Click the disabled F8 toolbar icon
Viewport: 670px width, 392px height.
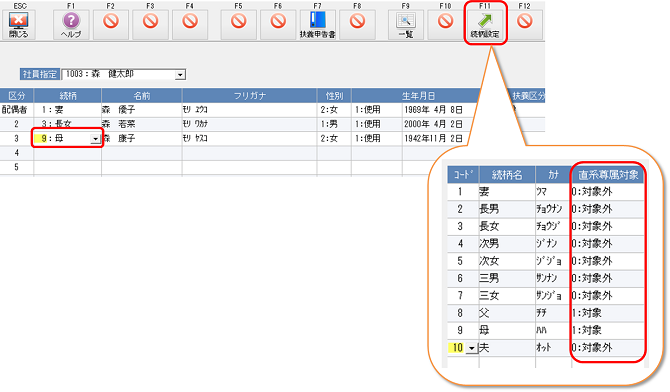pos(357,25)
